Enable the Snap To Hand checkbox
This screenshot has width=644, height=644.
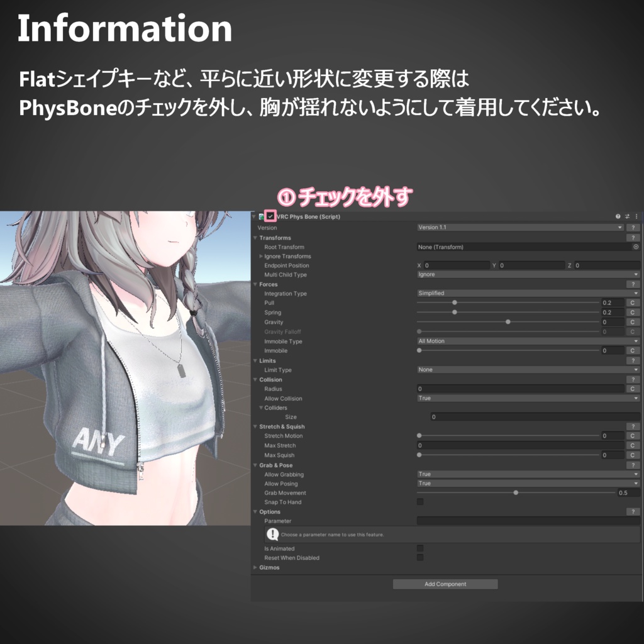click(x=419, y=501)
